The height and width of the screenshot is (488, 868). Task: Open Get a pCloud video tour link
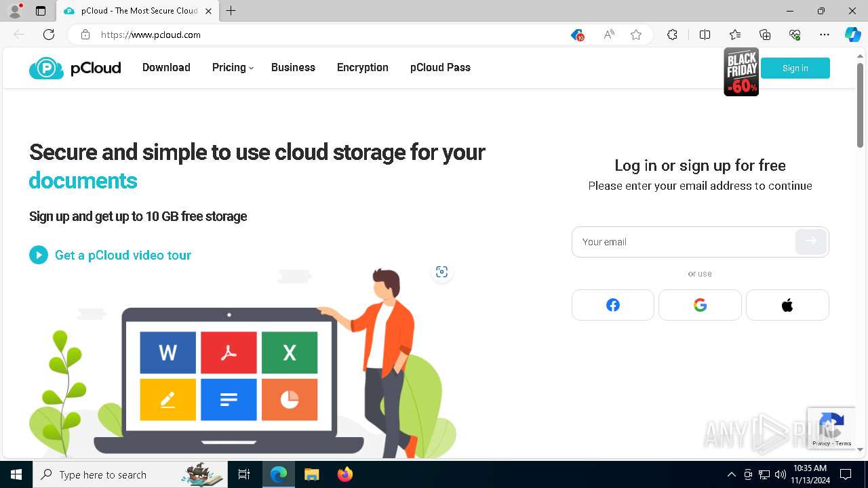[123, 255]
